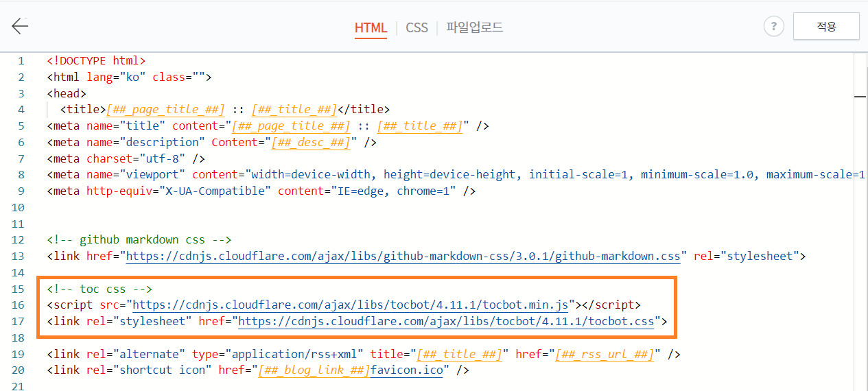The width and height of the screenshot is (868, 391).
Task: Click the meta viewport line
Action: coord(456,175)
